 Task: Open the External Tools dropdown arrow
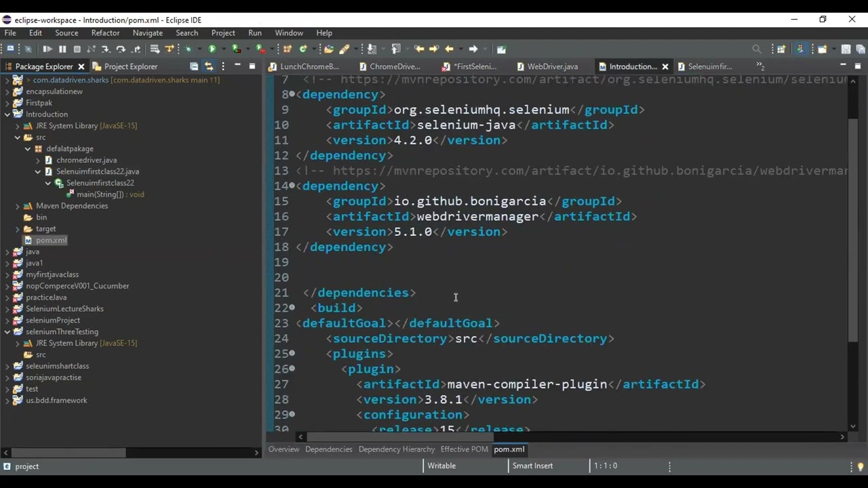point(272,49)
